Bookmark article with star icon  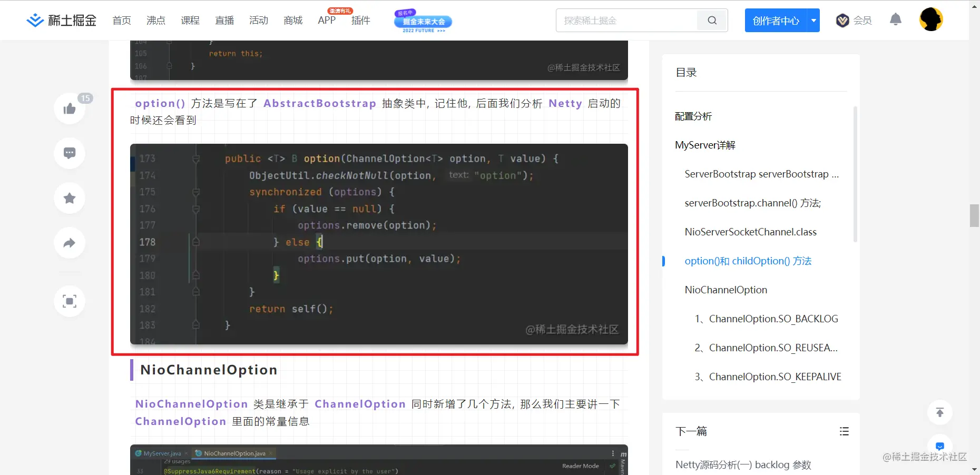click(70, 198)
